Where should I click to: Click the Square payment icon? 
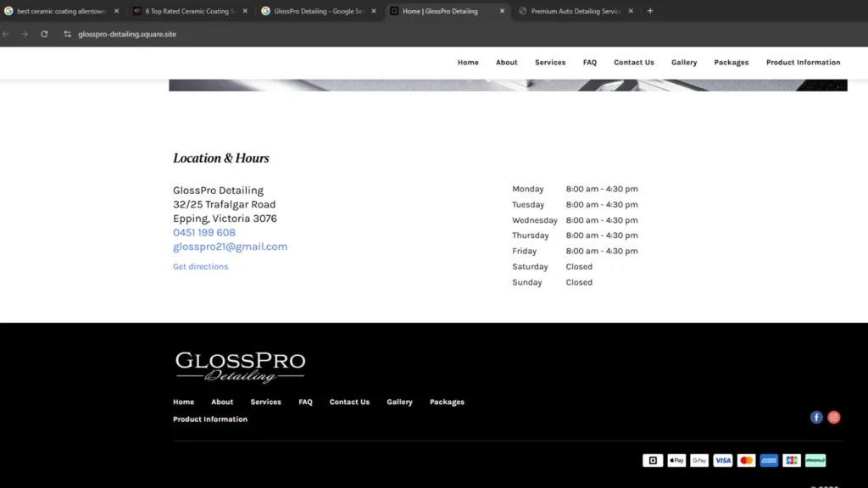tap(652, 460)
